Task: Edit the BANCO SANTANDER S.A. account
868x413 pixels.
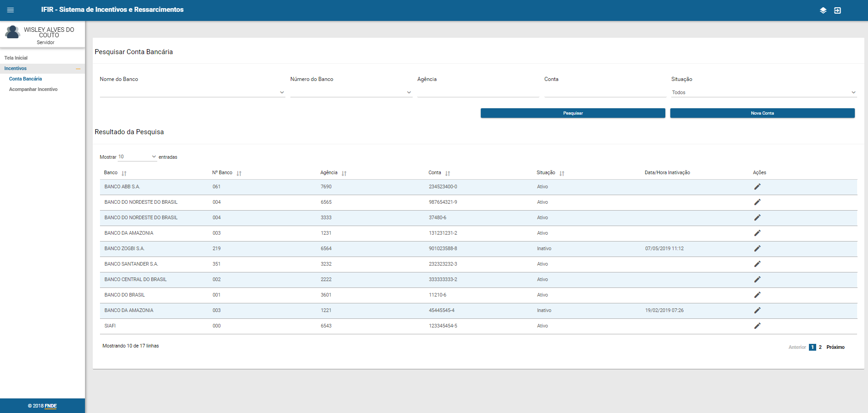Action: click(x=757, y=264)
